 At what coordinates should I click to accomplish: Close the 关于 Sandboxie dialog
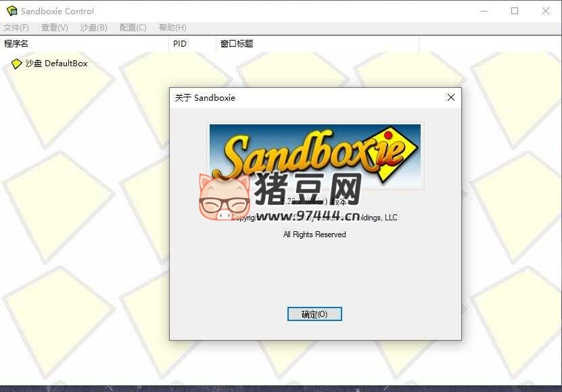click(451, 97)
